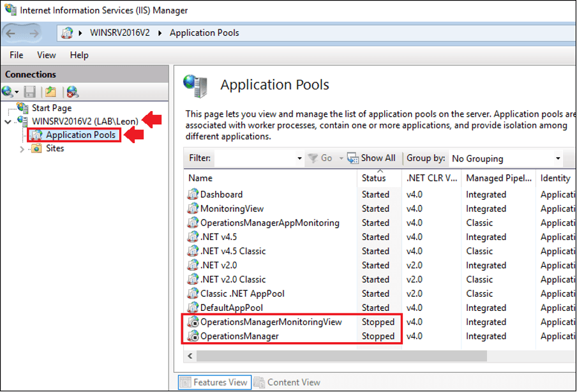This screenshot has width=577, height=392.
Task: Click the Up navigation icon in the Connections toolbar
Action: (x=50, y=91)
